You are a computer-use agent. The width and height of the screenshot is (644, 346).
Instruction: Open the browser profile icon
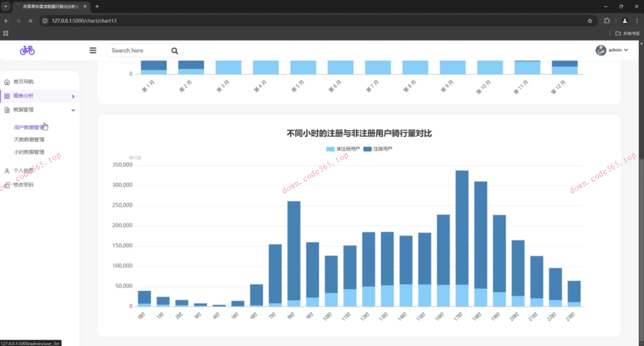(x=625, y=21)
